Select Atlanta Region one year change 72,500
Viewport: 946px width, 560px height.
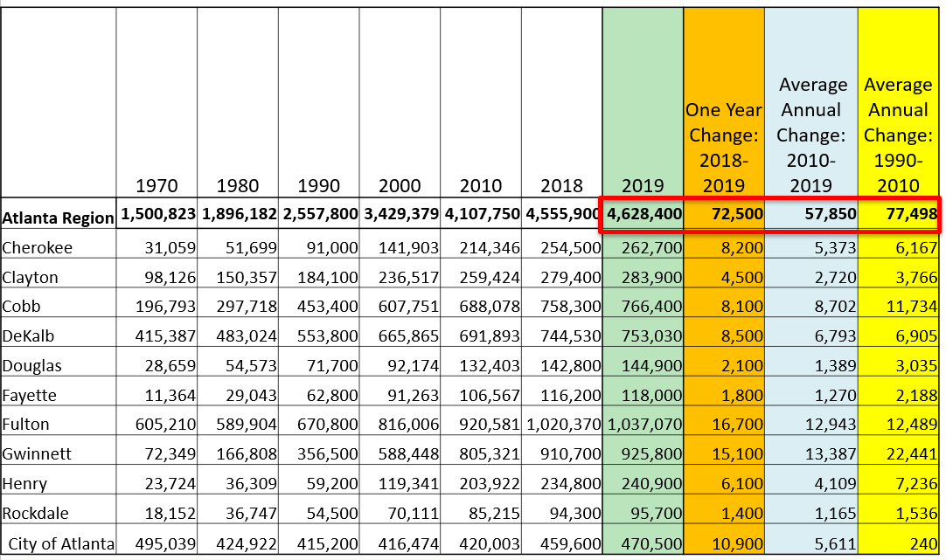coord(737,214)
